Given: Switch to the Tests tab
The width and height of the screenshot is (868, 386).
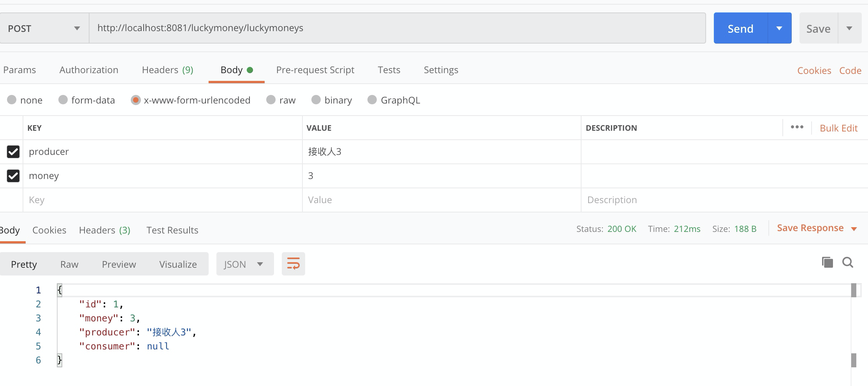Looking at the screenshot, I should pos(389,70).
